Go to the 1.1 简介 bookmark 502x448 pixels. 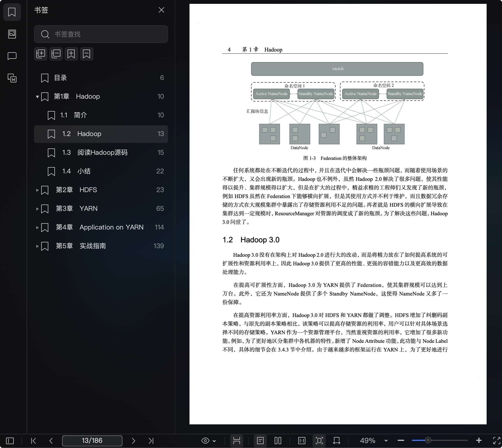click(101, 115)
